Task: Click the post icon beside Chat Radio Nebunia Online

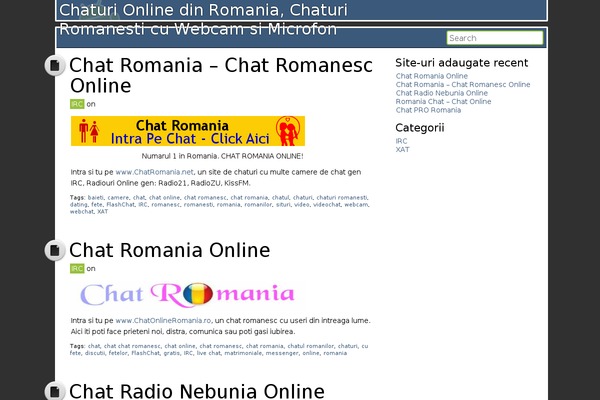Action: click(55, 391)
